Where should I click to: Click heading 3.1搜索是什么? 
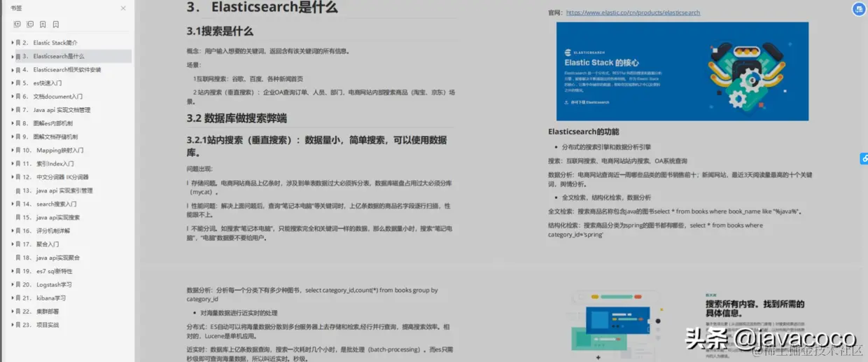click(220, 32)
